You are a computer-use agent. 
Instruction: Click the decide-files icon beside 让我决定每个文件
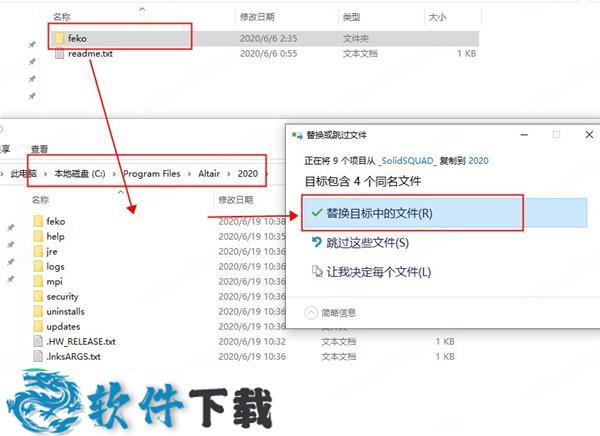coord(317,271)
